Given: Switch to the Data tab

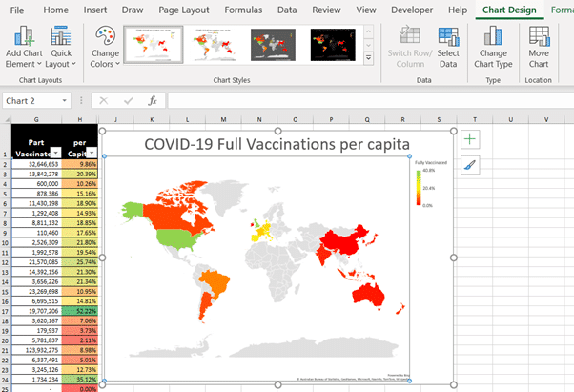Looking at the screenshot, I should [287, 10].
